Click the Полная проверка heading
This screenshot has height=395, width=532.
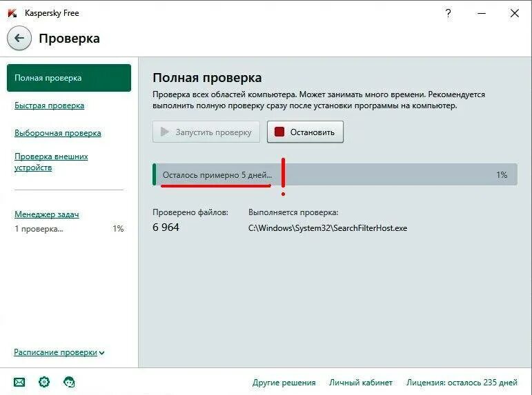[207, 78]
